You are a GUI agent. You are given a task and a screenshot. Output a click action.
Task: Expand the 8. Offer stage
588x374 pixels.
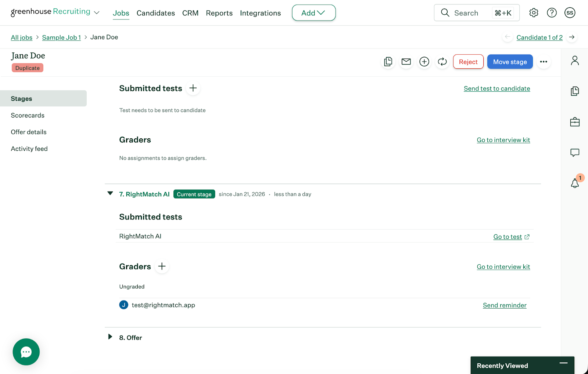pyautogui.click(x=110, y=337)
